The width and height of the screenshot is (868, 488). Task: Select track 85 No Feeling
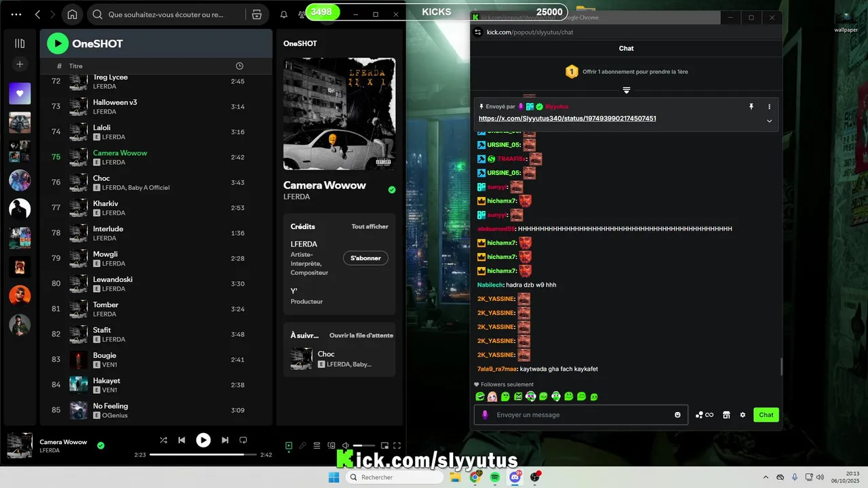click(156, 410)
